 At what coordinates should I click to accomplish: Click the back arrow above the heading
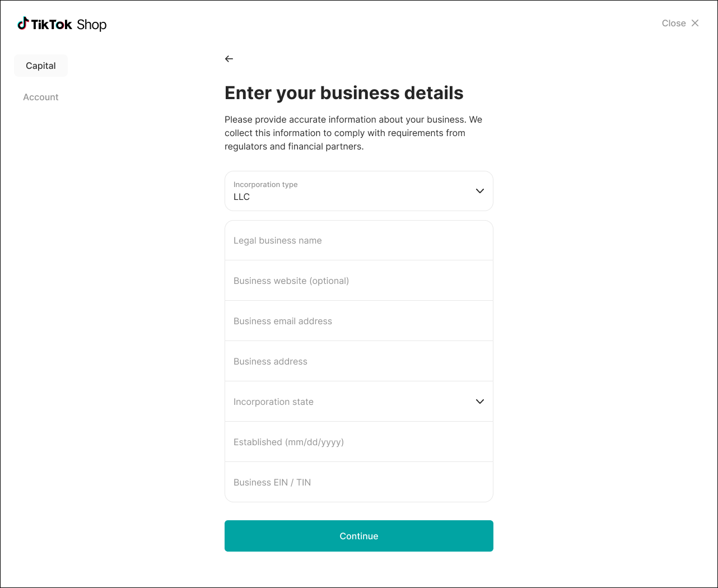pyautogui.click(x=229, y=59)
